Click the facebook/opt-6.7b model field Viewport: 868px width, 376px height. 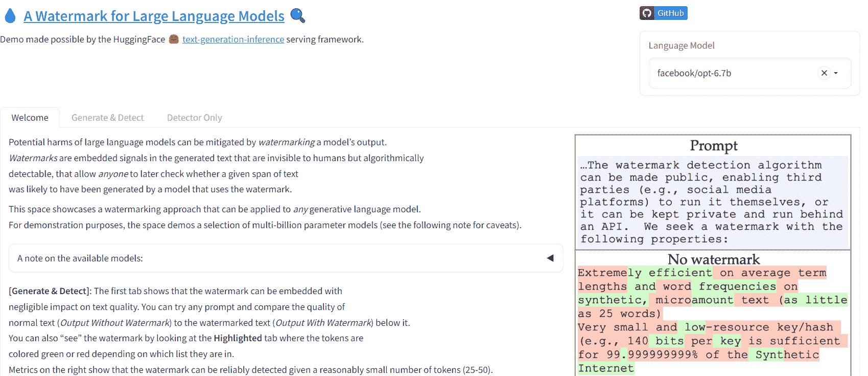pyautogui.click(x=750, y=73)
